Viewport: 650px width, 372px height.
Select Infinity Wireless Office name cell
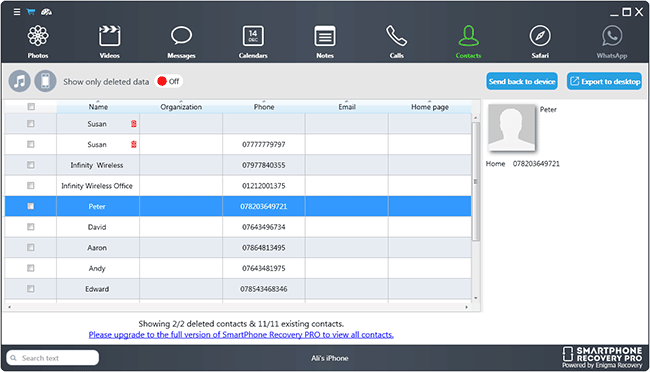click(x=97, y=186)
